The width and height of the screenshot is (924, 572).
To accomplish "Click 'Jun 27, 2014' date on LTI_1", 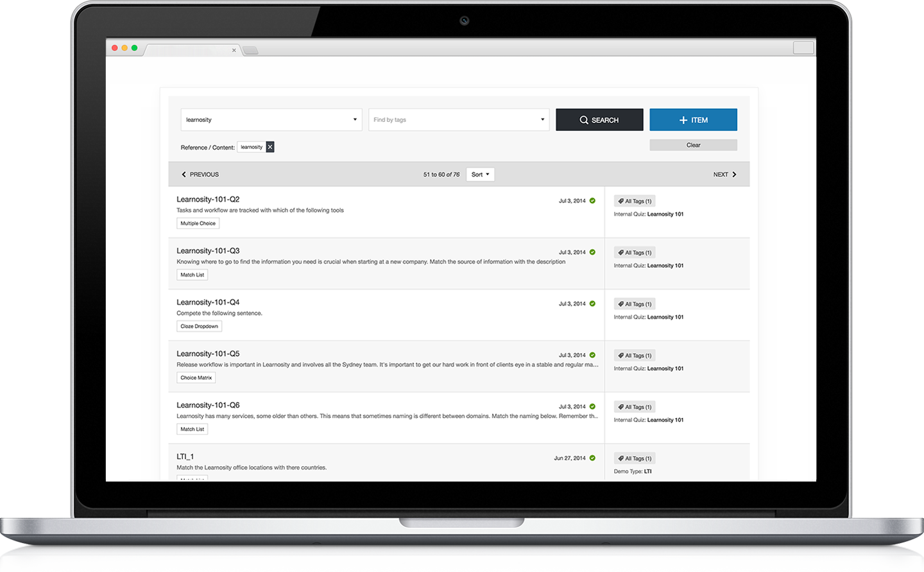I will pos(570,458).
